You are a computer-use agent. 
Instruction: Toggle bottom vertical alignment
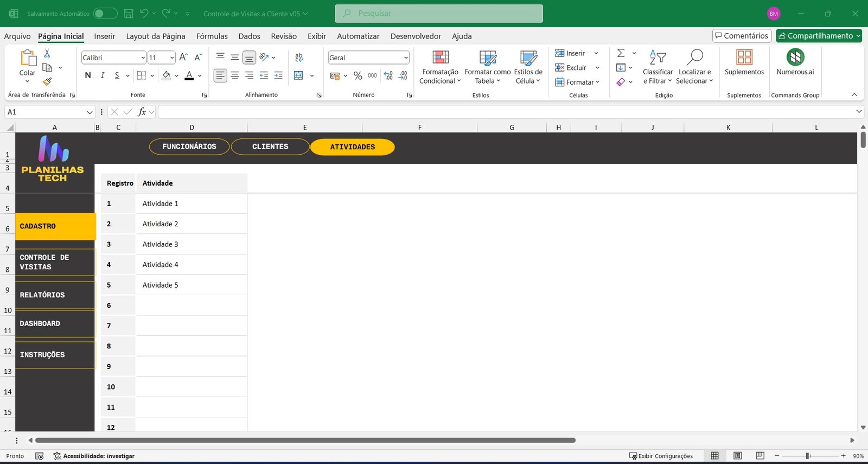point(250,58)
